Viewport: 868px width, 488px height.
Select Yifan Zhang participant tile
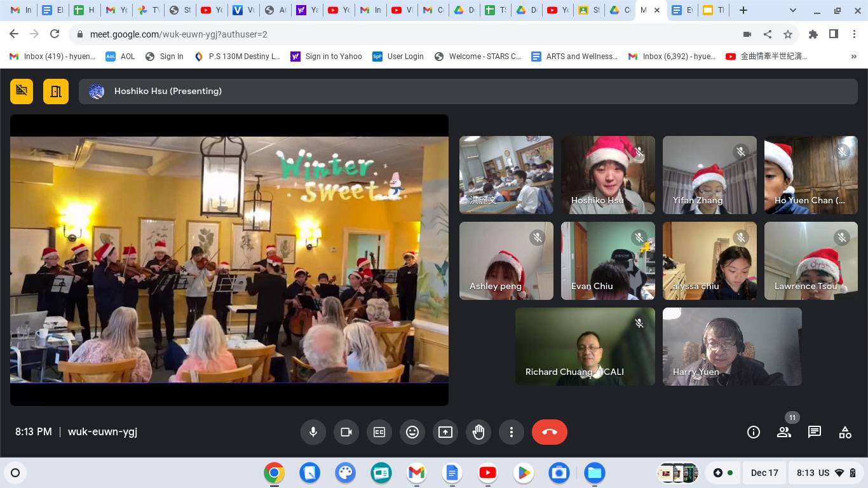coord(710,175)
